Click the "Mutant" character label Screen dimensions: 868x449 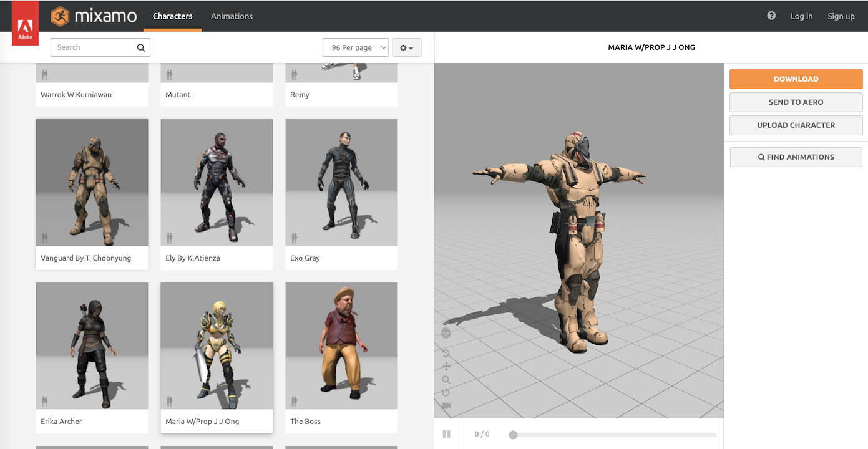point(178,95)
